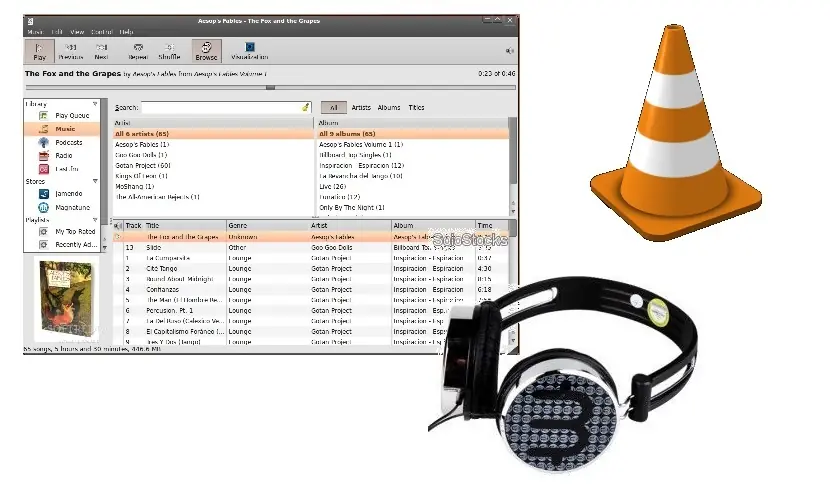
Task: Open Last.fm in the sidebar
Action: tap(62, 169)
